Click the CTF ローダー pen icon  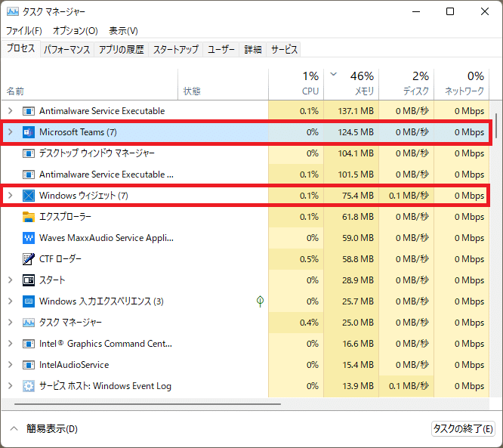29,259
